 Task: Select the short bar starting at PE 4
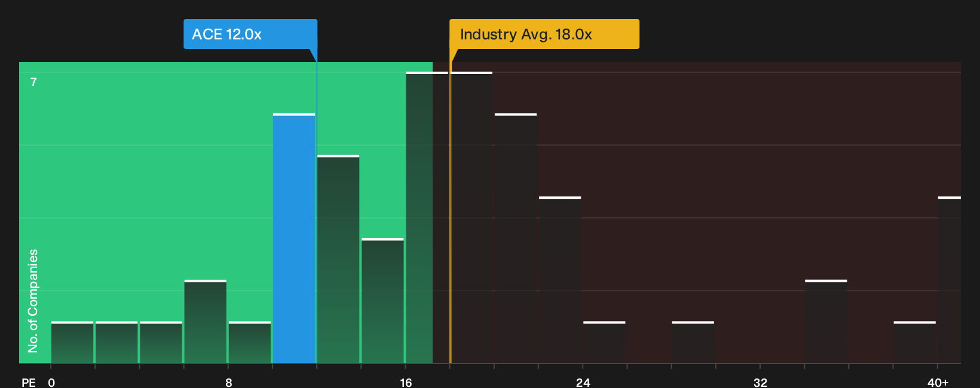coord(161,342)
